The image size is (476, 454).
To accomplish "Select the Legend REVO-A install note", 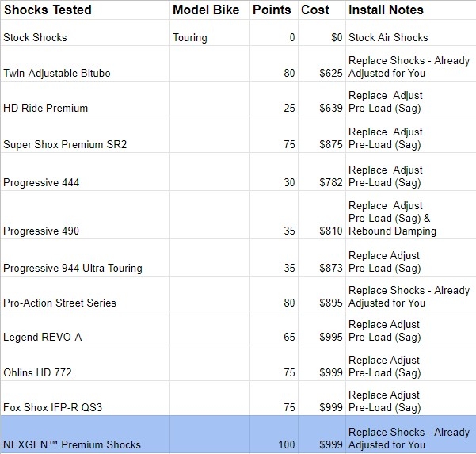I will (411, 328).
